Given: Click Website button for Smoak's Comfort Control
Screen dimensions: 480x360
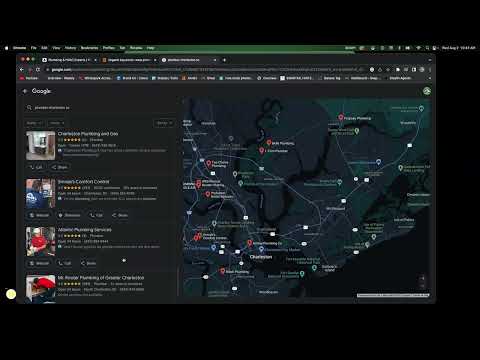Looking at the screenshot, I should coord(39,215).
